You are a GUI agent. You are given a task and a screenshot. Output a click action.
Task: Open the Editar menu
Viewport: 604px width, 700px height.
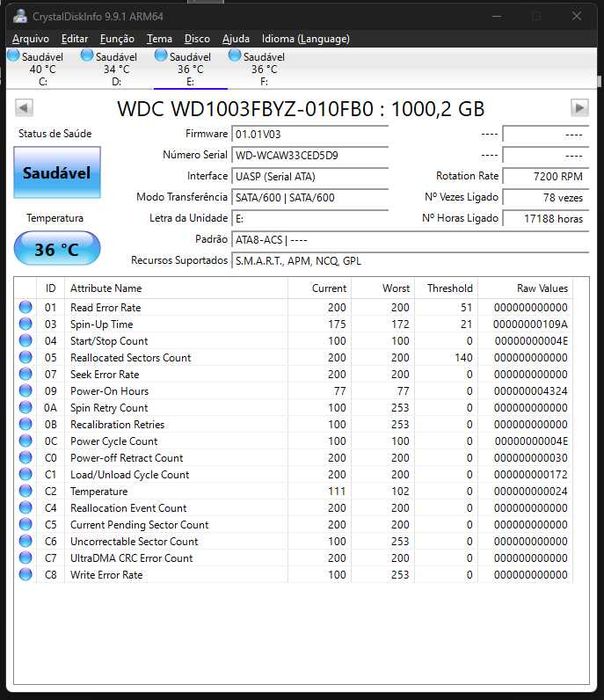[75, 39]
